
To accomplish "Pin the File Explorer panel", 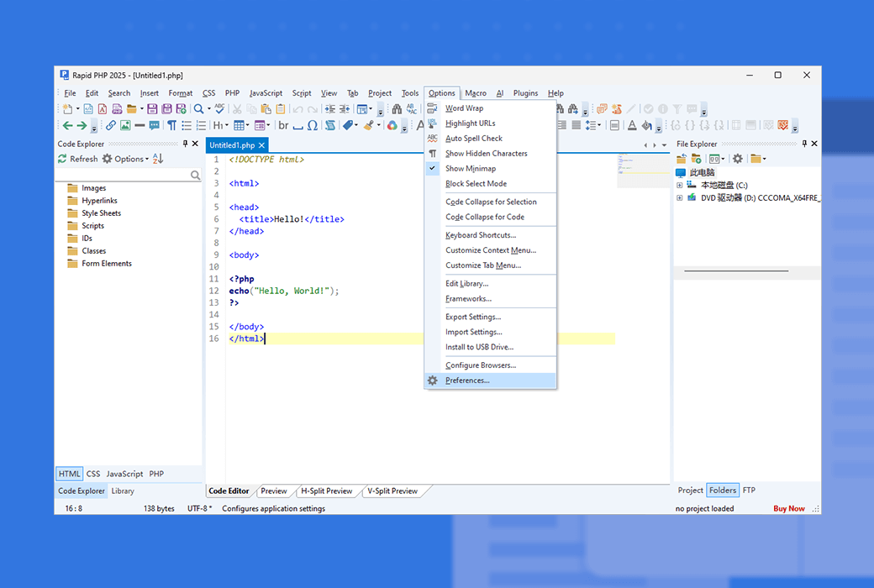I will click(804, 144).
